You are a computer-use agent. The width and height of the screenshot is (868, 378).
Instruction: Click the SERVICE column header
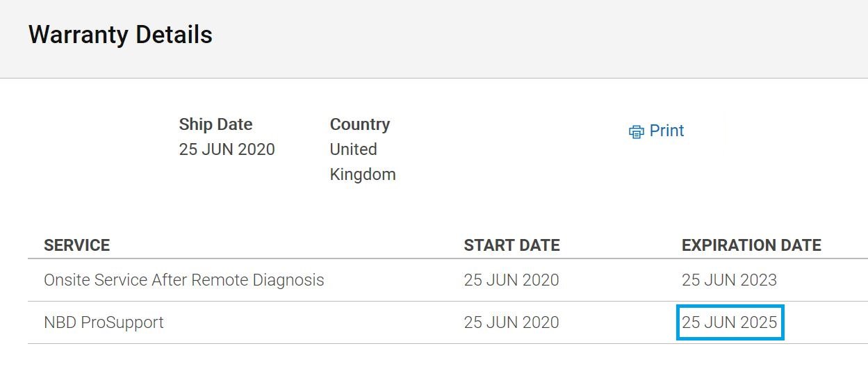[76, 245]
